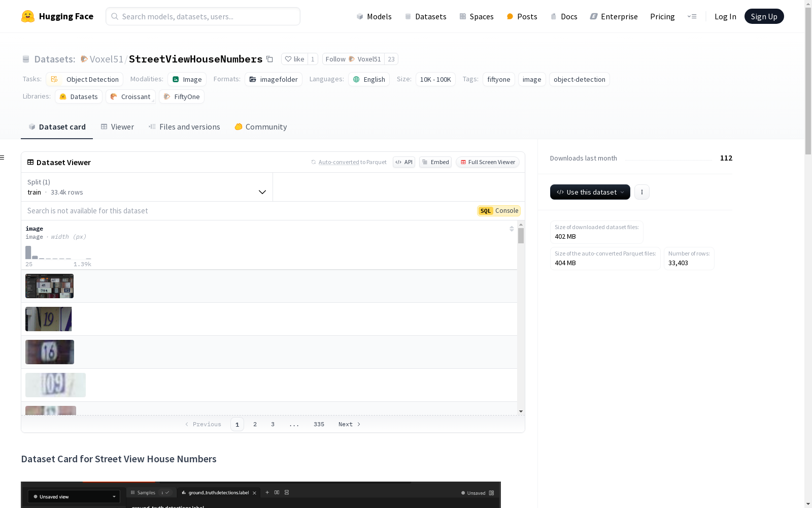Open the Voxel51 follower count 23
Screen dimensions: 812x508
point(391,59)
